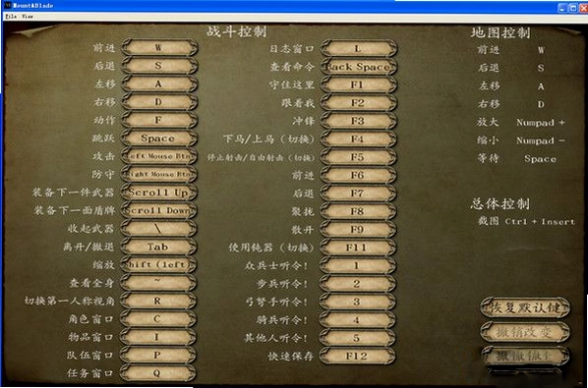Rebind the backslash key for 收起武器
588x388 pixels.
pyautogui.click(x=158, y=229)
